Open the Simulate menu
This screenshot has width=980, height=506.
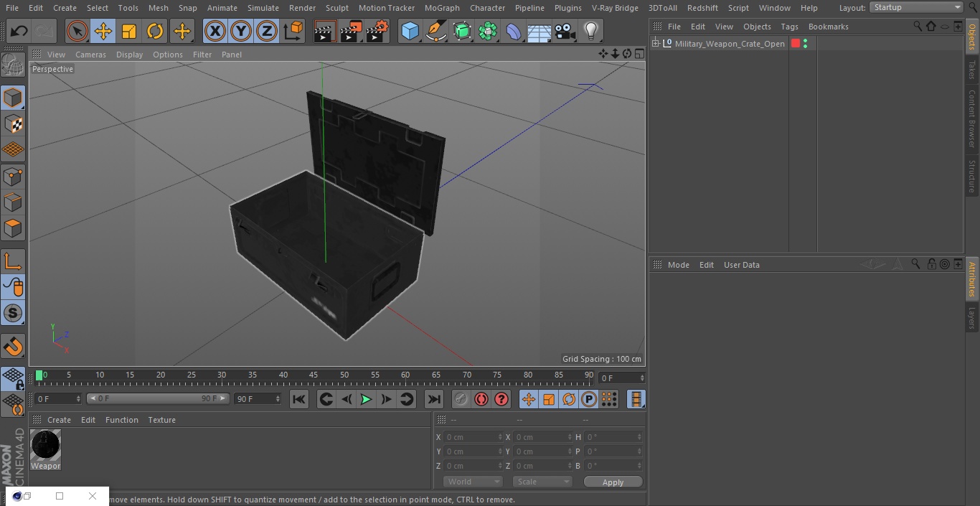pyautogui.click(x=263, y=8)
